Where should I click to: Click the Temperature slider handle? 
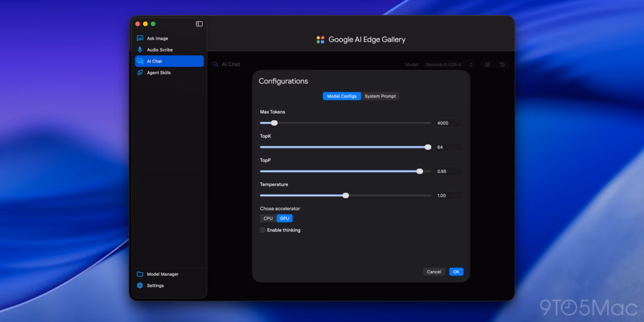[346, 196]
